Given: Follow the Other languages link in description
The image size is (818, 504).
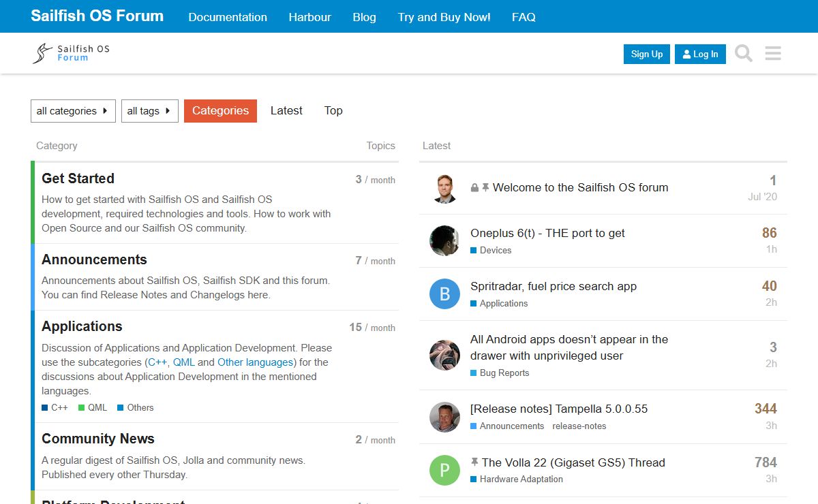Looking at the screenshot, I should (x=255, y=362).
